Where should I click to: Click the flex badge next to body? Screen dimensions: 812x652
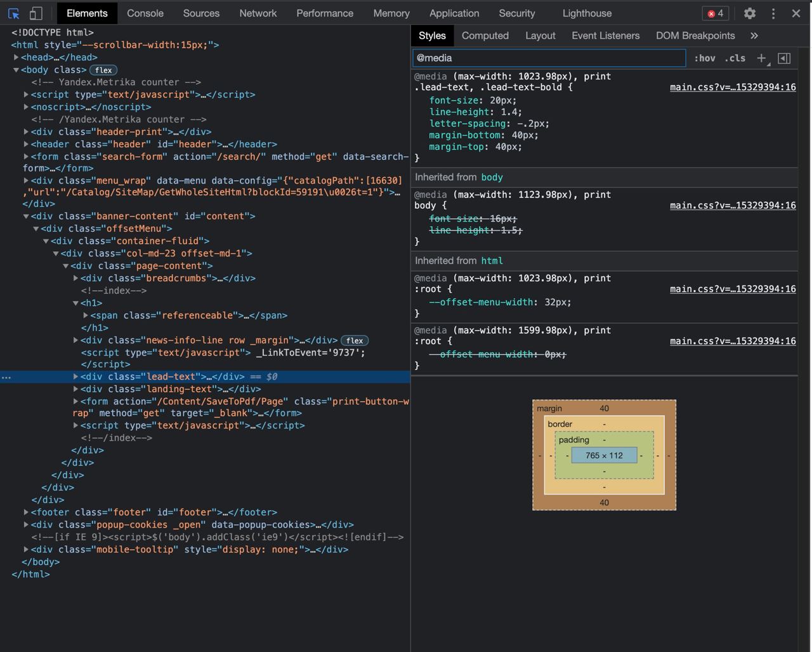pos(103,70)
